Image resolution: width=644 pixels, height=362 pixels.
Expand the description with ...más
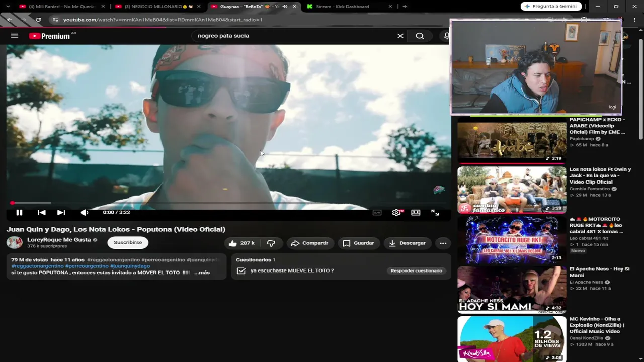(202, 273)
